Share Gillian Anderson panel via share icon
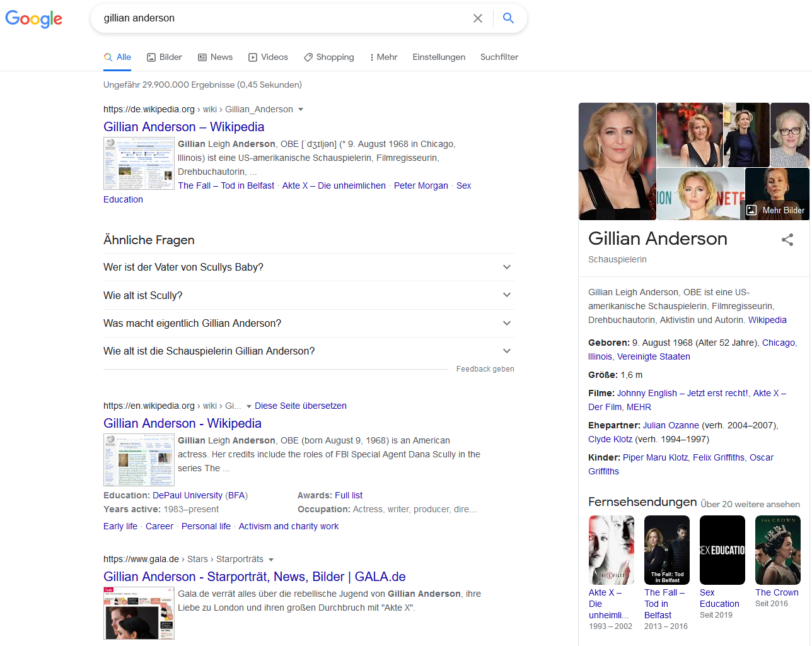The image size is (812, 646). [787, 240]
